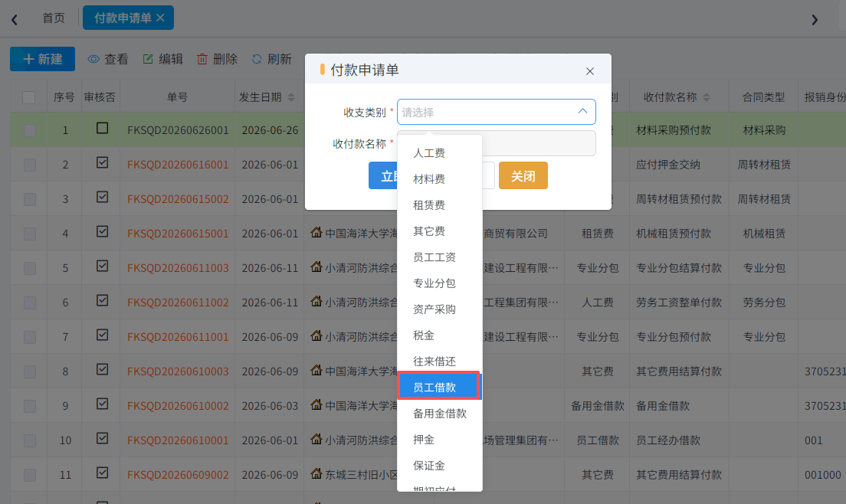
Task: Click the left tab-scroll arrow
Action: [x=15, y=20]
